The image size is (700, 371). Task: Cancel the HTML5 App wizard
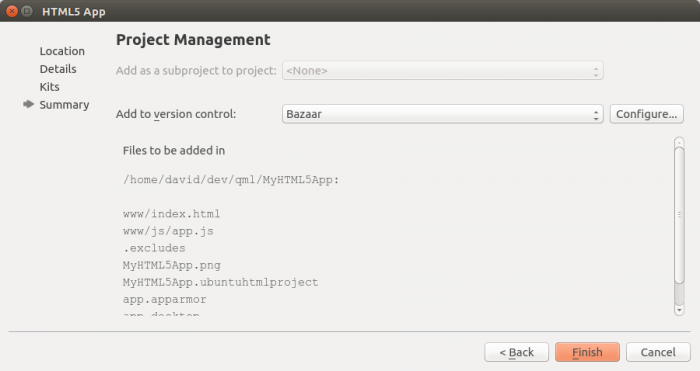(x=658, y=352)
